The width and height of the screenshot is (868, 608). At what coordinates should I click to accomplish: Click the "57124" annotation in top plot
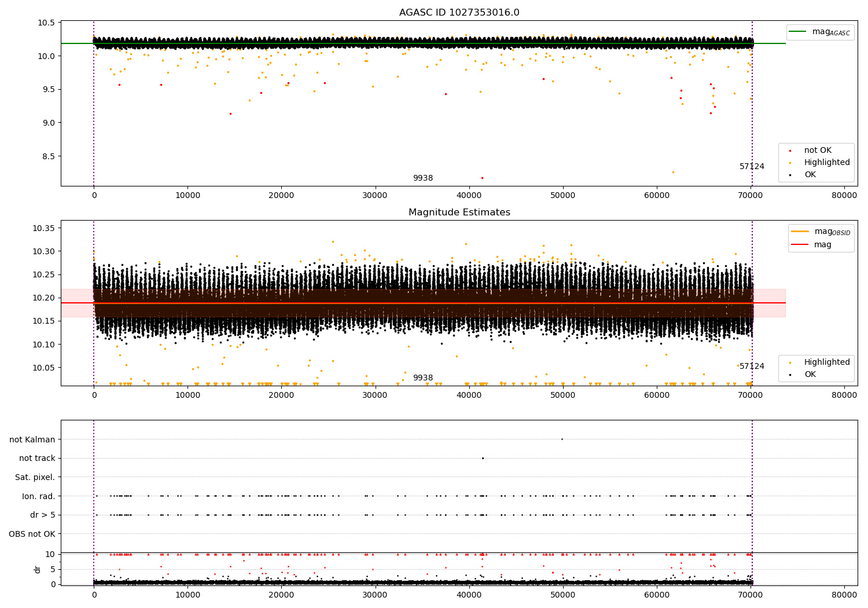(x=752, y=167)
